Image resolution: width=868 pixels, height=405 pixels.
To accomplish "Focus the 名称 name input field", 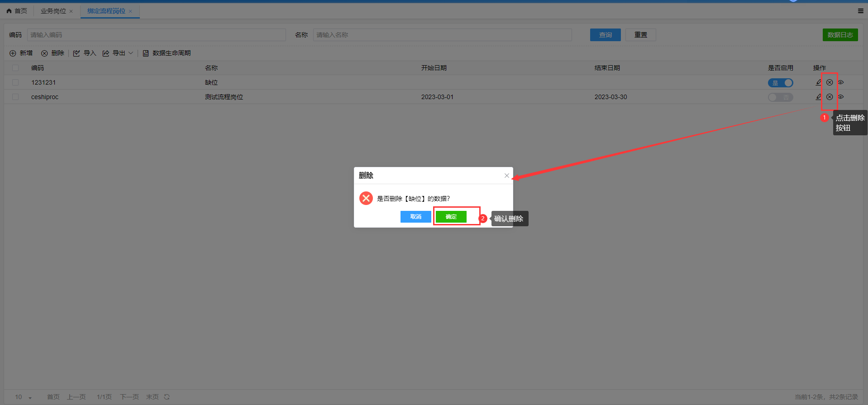I will (443, 35).
